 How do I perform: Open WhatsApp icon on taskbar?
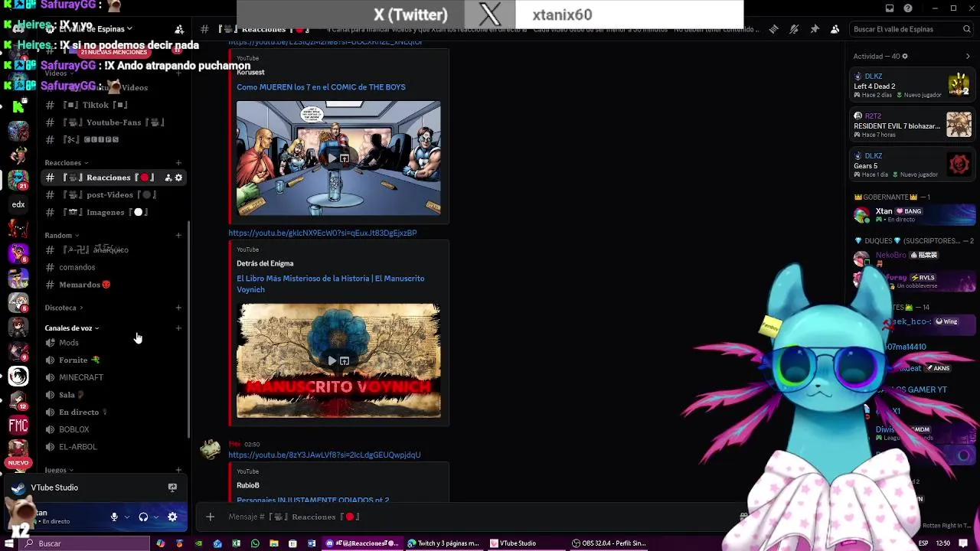click(255, 543)
